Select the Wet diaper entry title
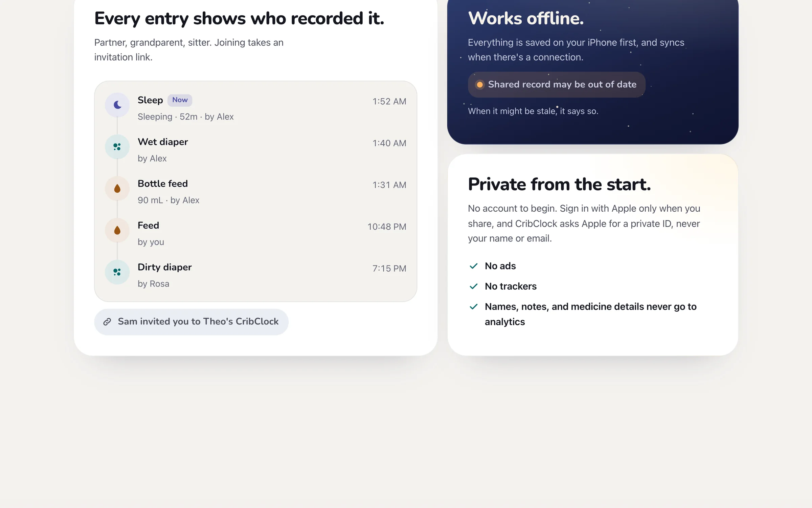This screenshot has width=812, height=508. coord(163,142)
